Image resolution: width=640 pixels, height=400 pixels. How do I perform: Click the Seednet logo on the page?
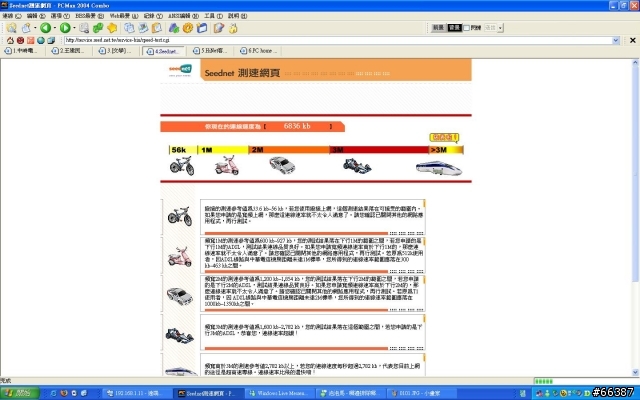coord(180,70)
